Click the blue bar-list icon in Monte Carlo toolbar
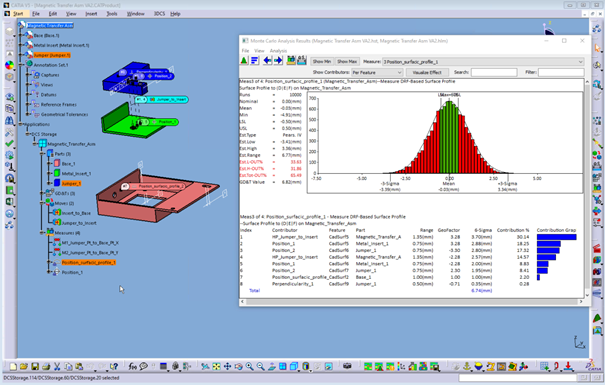605x385 pixels. point(255,61)
